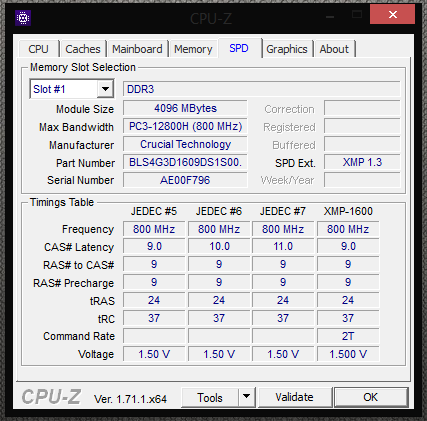Viewport: 427px width, 421px height.
Task: Click the Max Bandwidth label
Action: 76,127
